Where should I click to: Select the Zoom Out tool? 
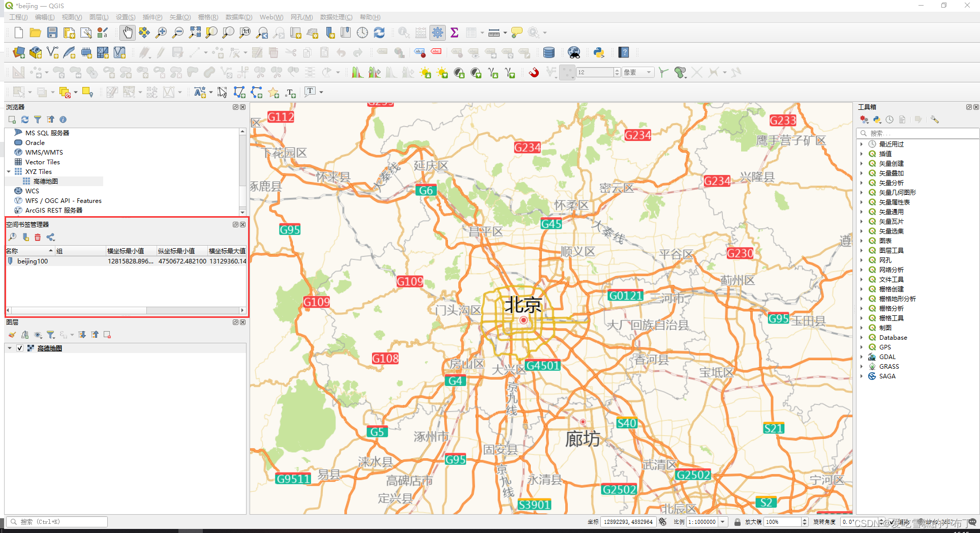click(178, 33)
